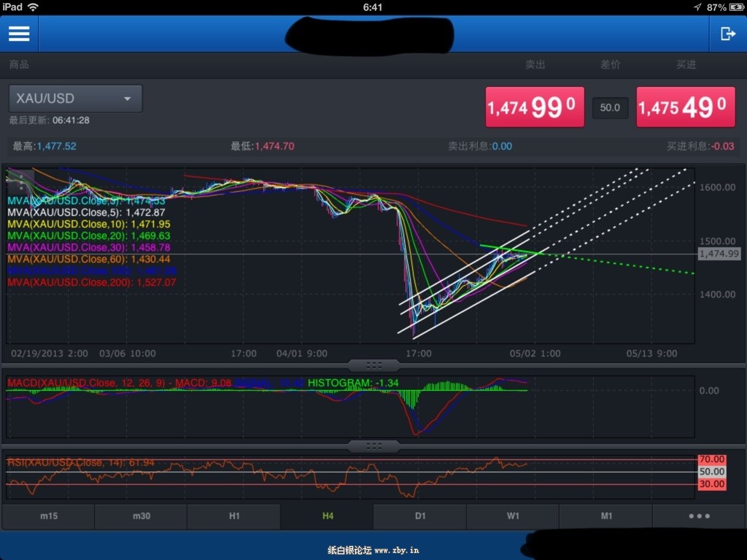Select the D1 daily timeframe

[x=420, y=516]
